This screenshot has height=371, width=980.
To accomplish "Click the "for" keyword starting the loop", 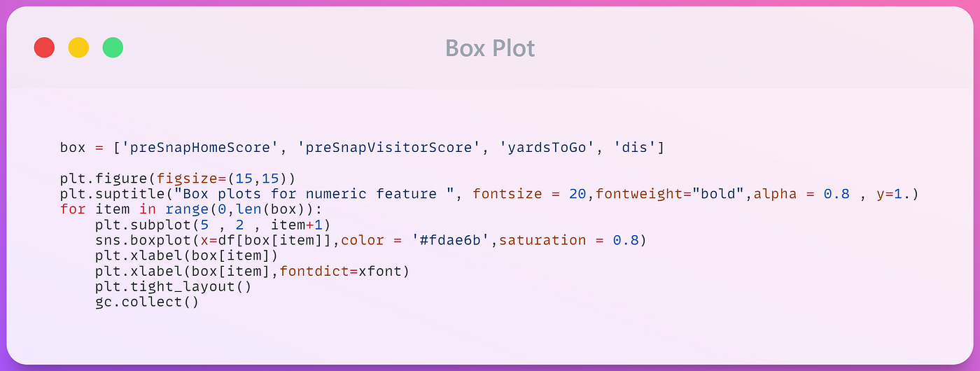I will [x=73, y=209].
